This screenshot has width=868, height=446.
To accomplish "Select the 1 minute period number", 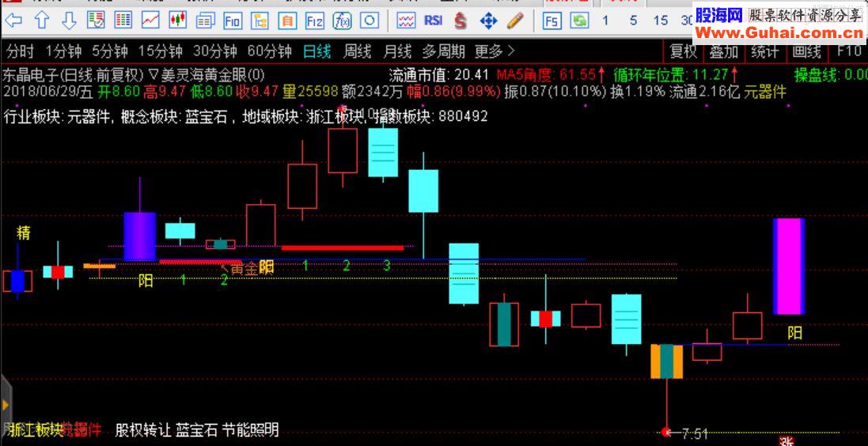I will pos(605,21).
